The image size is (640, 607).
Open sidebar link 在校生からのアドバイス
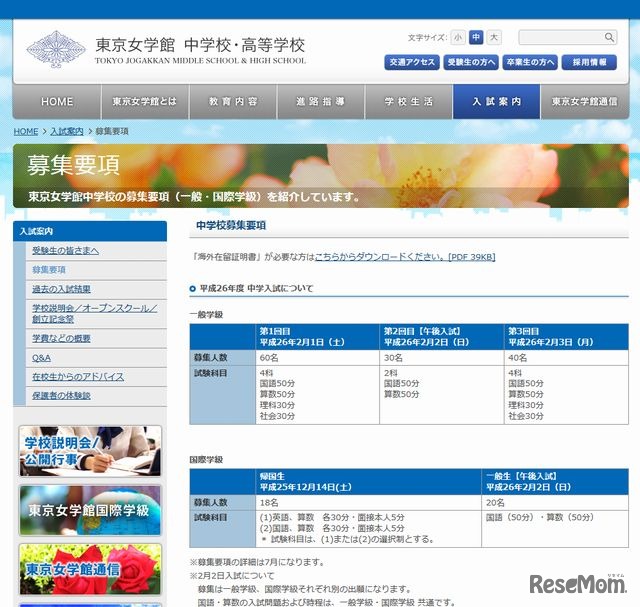point(78,377)
